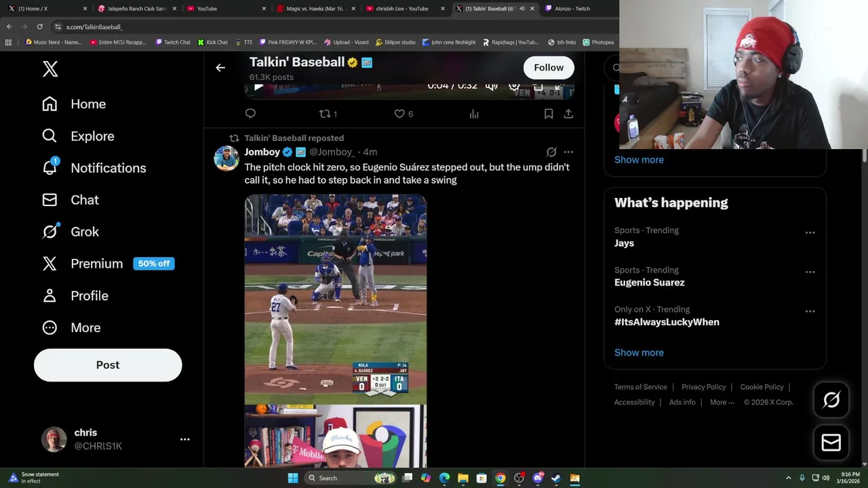Screen dimensions: 868x488
Task: Open options for Jays trending topic
Action: pos(810,232)
